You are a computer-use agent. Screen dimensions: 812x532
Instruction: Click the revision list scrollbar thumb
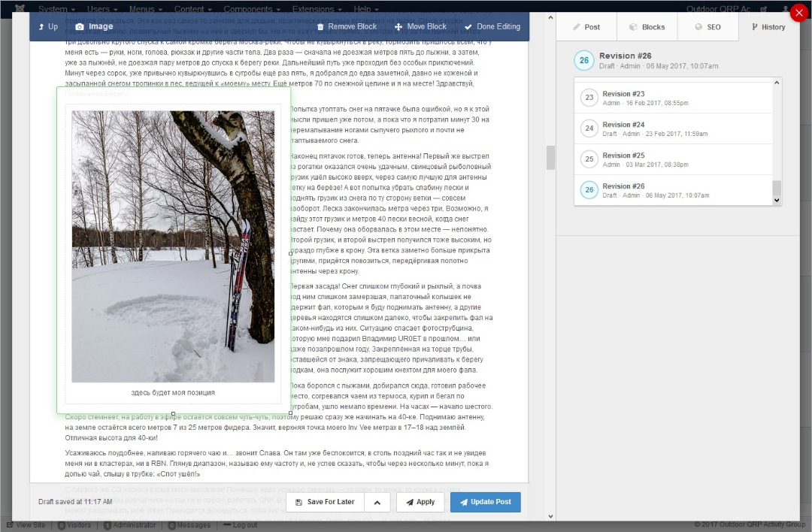[x=777, y=188]
